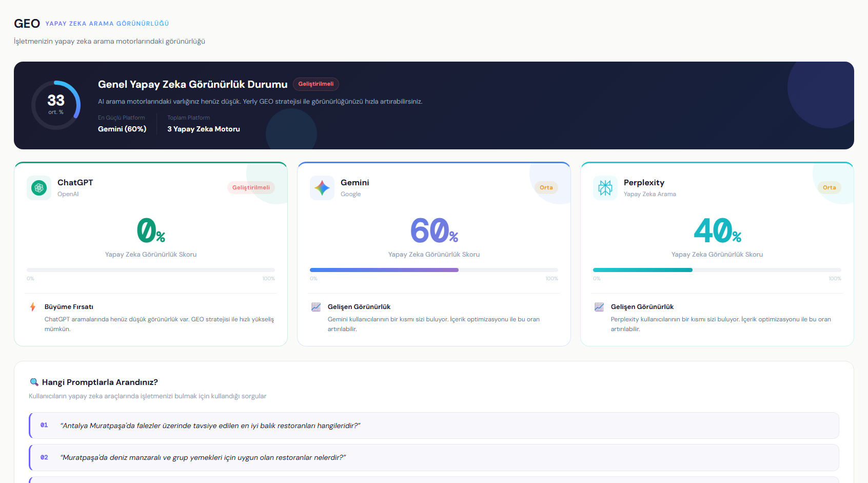This screenshot has height=483, width=868.
Task: Click the chart icon in the Perplexity card
Action: (x=599, y=307)
